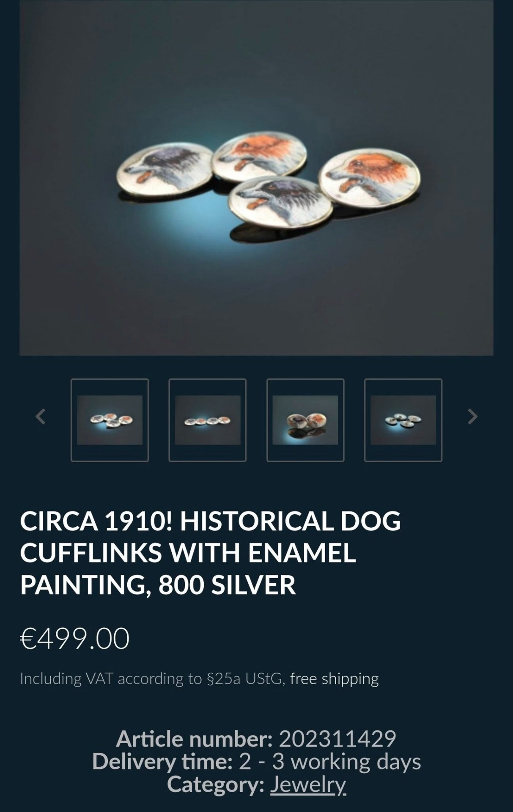The image size is (513, 812).
Task: Advance the thumbnail carousel with right chevron
Action: pyautogui.click(x=472, y=417)
